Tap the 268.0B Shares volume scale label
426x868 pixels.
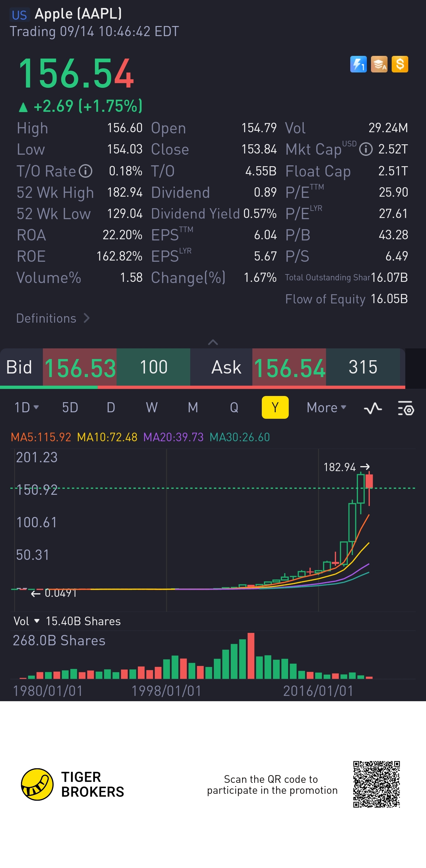59,641
